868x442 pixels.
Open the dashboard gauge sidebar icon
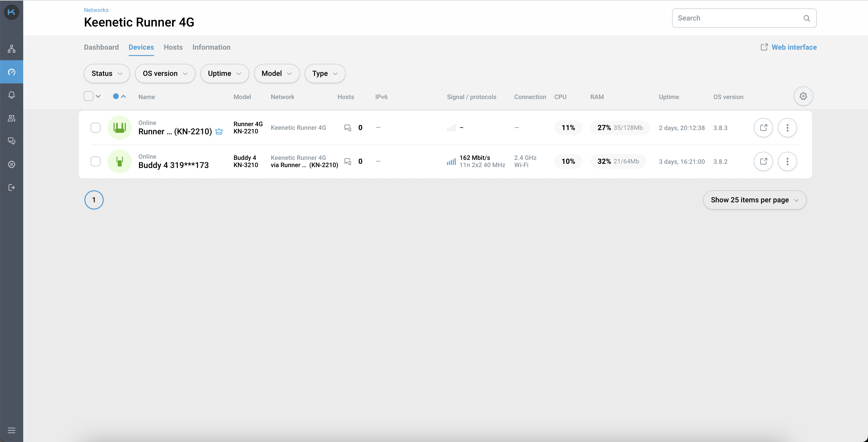point(11,72)
